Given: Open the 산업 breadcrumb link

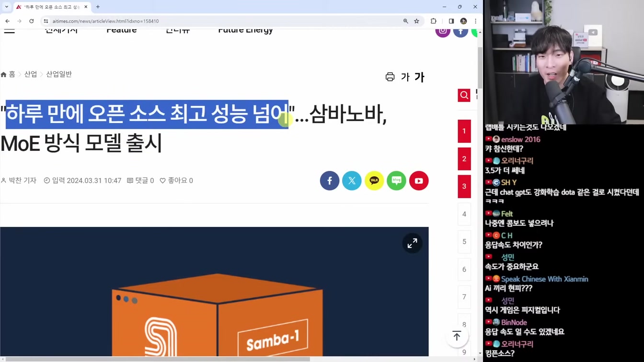Looking at the screenshot, I should pyautogui.click(x=31, y=74).
